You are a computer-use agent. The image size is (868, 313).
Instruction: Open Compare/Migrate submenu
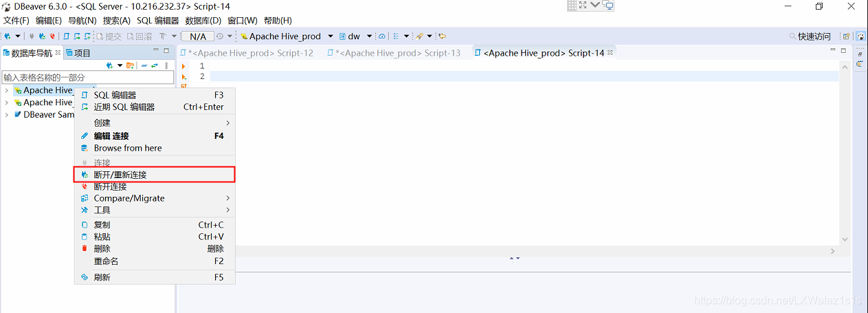[155, 198]
